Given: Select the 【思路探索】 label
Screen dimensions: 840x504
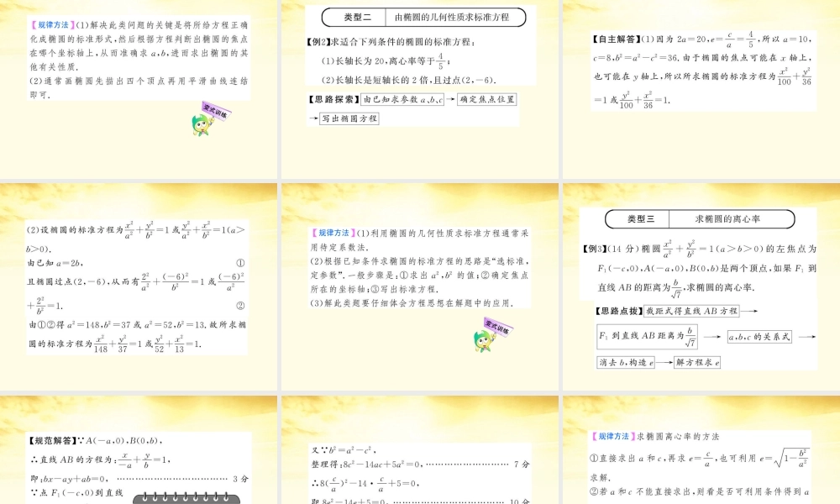Looking at the screenshot, I should 333,99.
